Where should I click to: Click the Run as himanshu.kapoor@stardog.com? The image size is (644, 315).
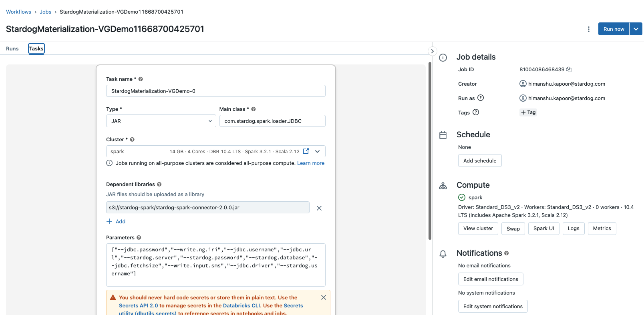567,98
